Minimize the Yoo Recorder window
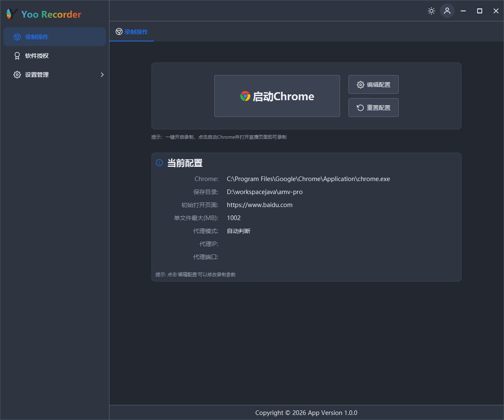The height and width of the screenshot is (420, 504). [463, 11]
